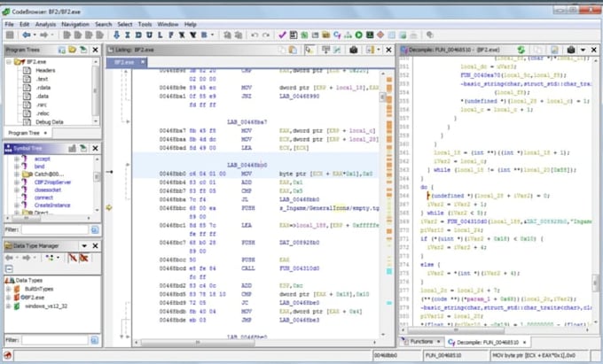This screenshot has width=603, height=364.
Task: Open the Search menu
Action: tap(104, 24)
